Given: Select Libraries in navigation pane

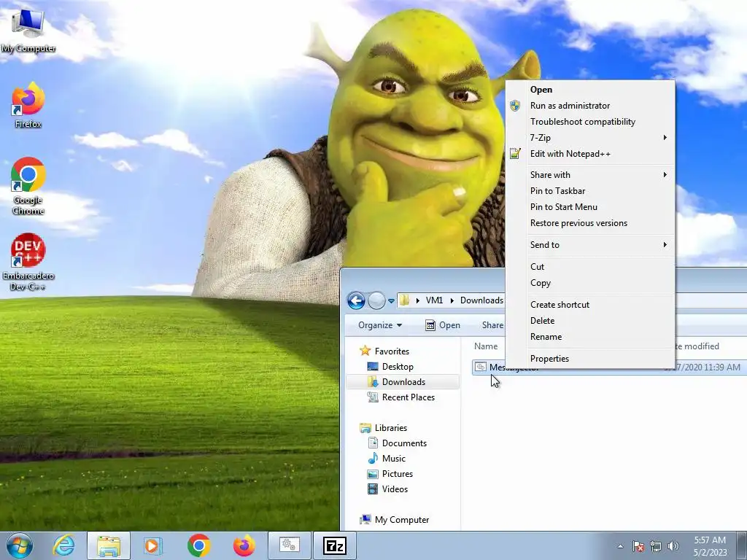Looking at the screenshot, I should coord(384,427).
